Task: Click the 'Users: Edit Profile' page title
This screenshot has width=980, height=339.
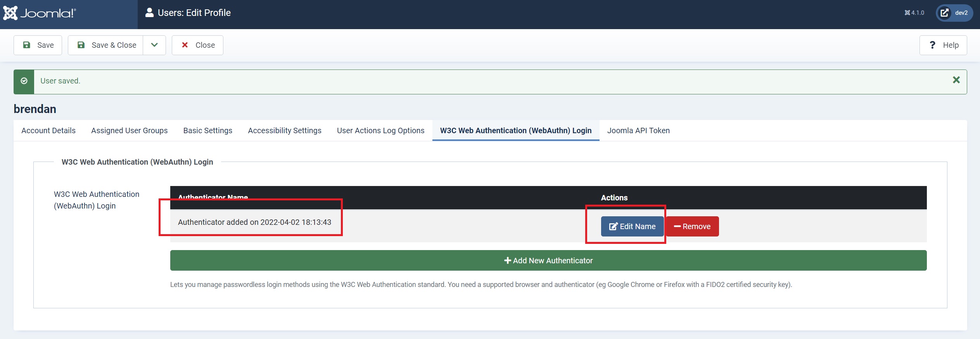Action: pos(194,13)
